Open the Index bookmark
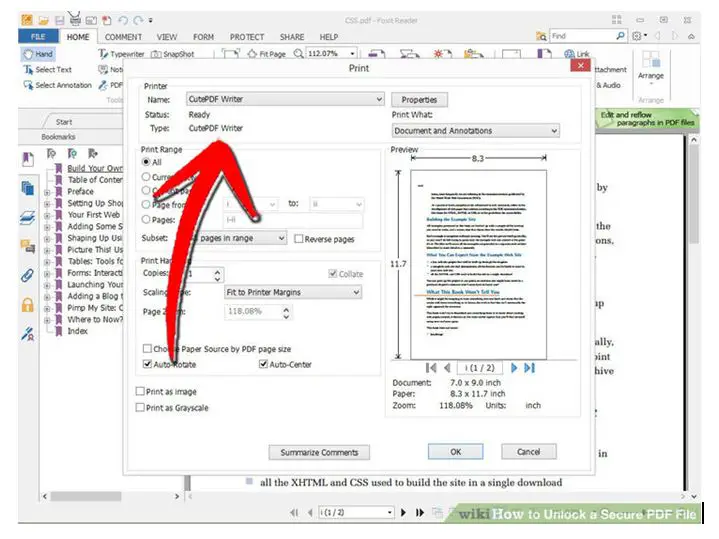 tap(77, 331)
